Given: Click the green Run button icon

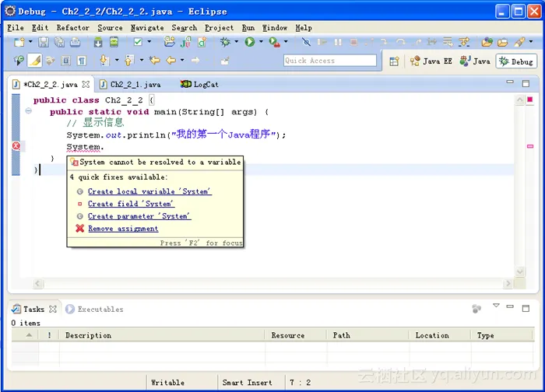Looking at the screenshot, I should 250,42.
